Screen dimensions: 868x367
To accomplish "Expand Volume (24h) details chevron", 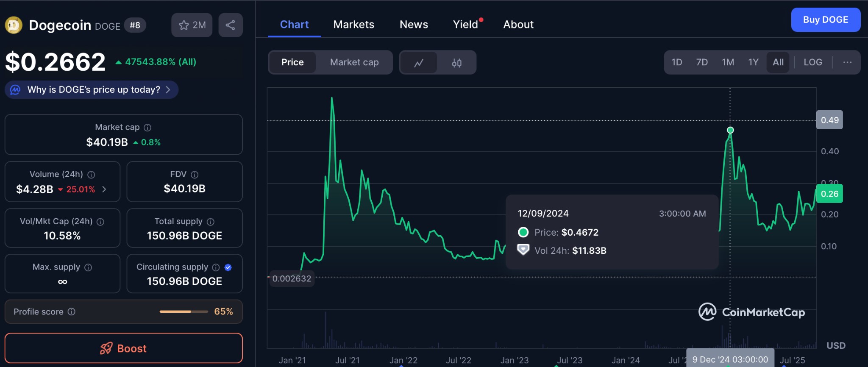I will click(104, 189).
